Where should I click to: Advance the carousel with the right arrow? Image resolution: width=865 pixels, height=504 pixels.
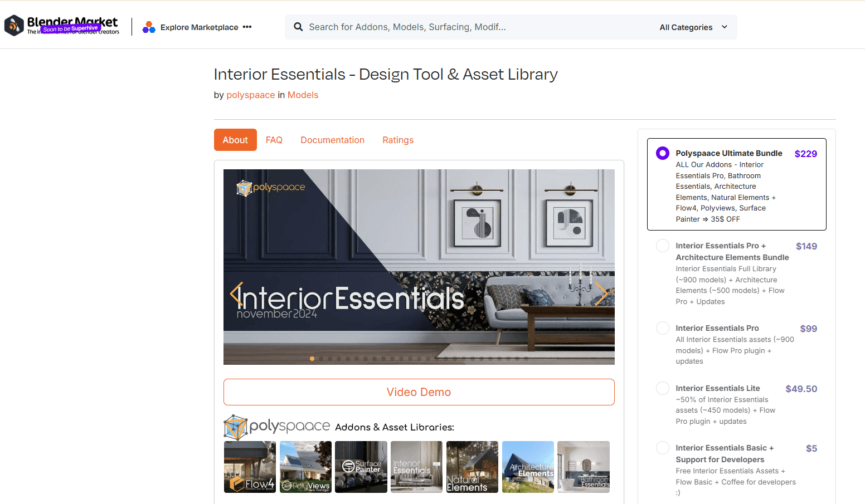point(602,293)
